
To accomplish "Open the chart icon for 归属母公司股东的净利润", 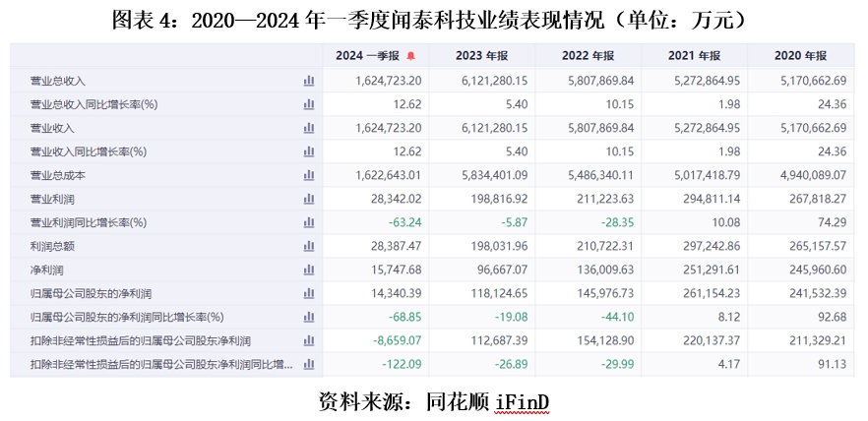I will pyautogui.click(x=309, y=293).
